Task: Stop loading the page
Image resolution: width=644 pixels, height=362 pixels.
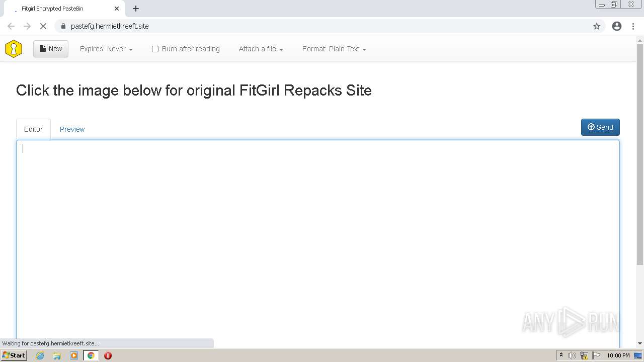Action: [43, 26]
